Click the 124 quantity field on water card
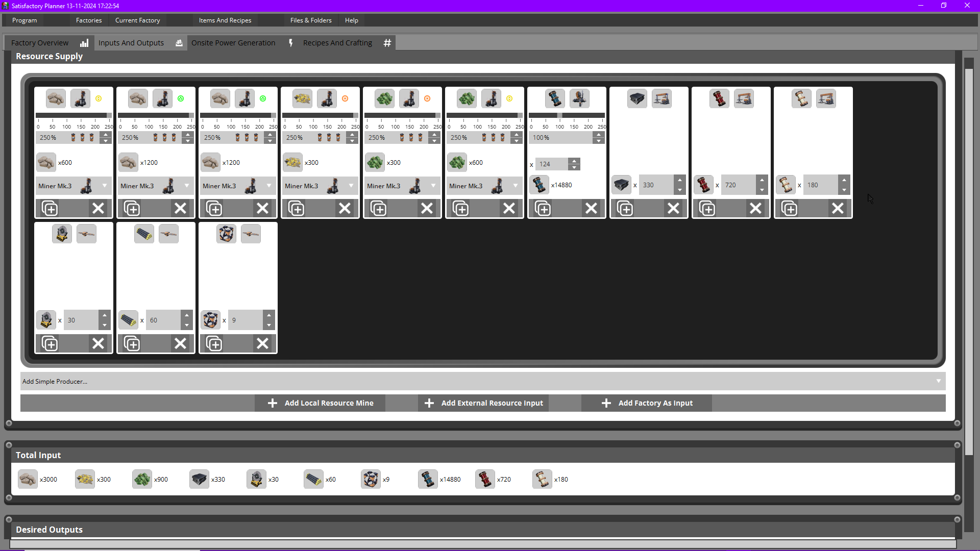Screen dimensions: 980x551 point(552,164)
